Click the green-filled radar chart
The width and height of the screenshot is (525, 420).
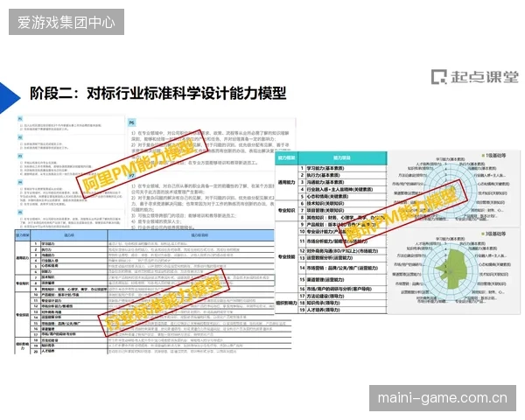click(451, 270)
